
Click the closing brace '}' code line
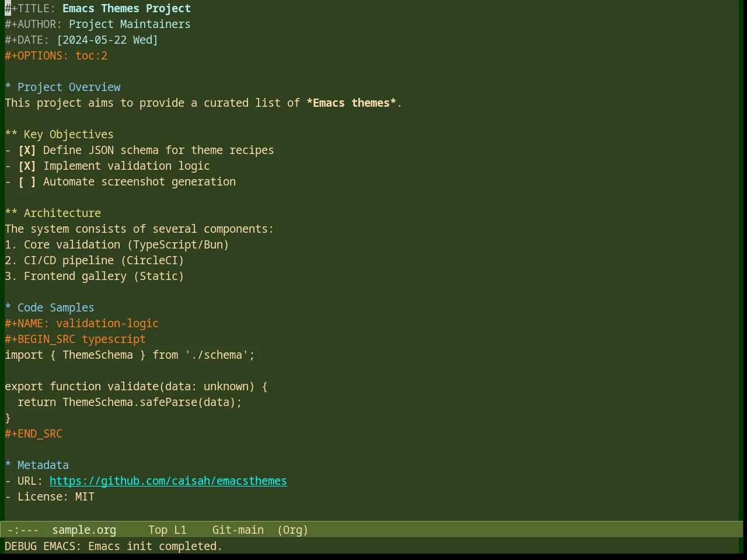[x=8, y=418]
